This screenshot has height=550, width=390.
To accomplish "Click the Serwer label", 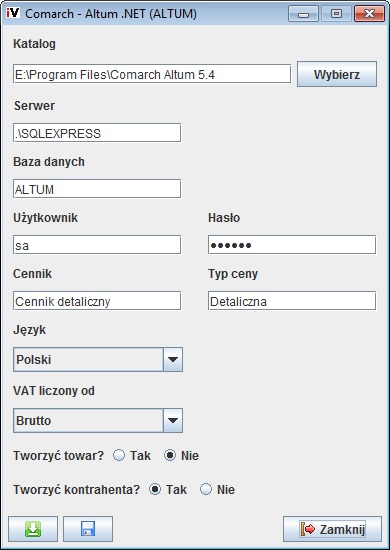I will coord(34,106).
